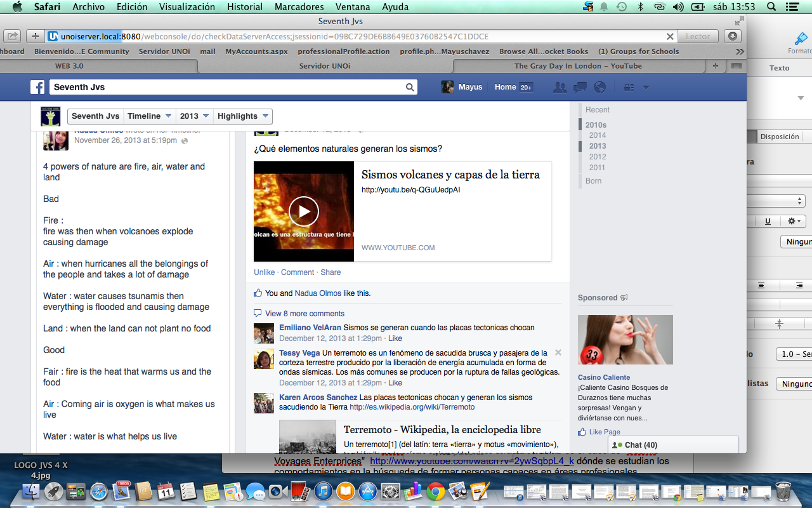The image size is (812, 508).
Task: Select center alignment in Pages panel
Action: pyautogui.click(x=761, y=286)
